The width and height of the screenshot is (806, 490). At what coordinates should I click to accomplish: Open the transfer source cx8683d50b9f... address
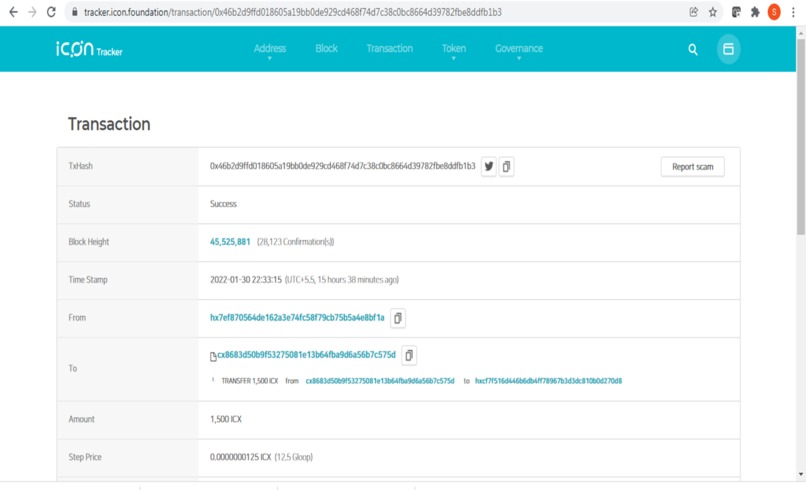(x=380, y=381)
